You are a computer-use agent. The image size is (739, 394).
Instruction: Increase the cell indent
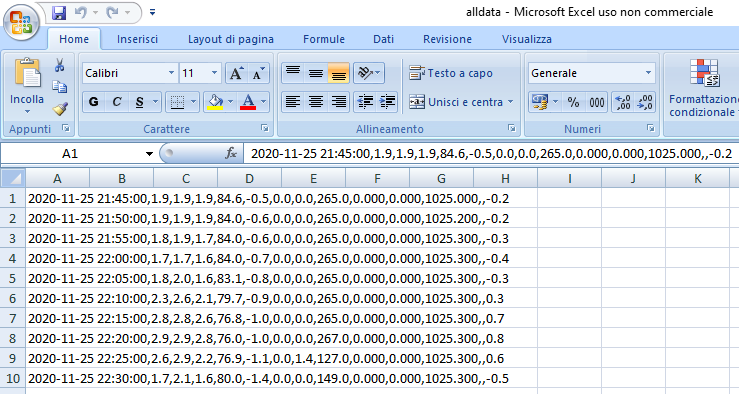pyautogui.click(x=387, y=102)
